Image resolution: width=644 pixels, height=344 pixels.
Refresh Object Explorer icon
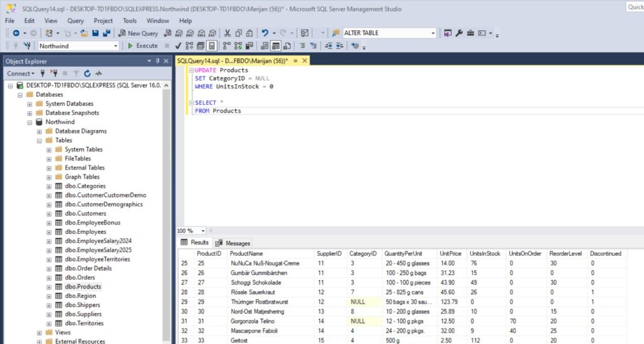[87, 74]
